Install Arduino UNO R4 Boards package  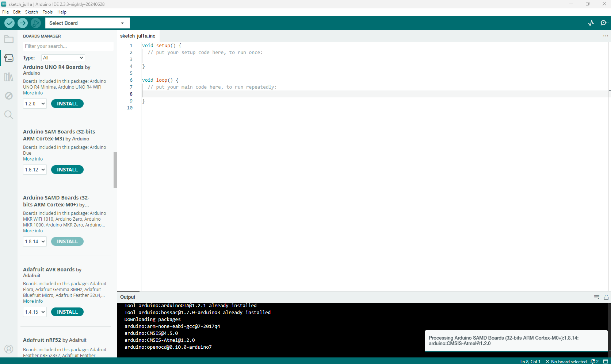tap(67, 104)
